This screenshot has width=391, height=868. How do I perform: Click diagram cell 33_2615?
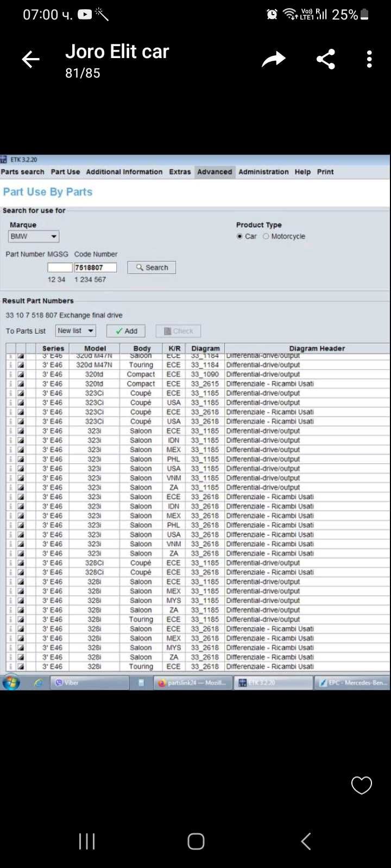(205, 384)
